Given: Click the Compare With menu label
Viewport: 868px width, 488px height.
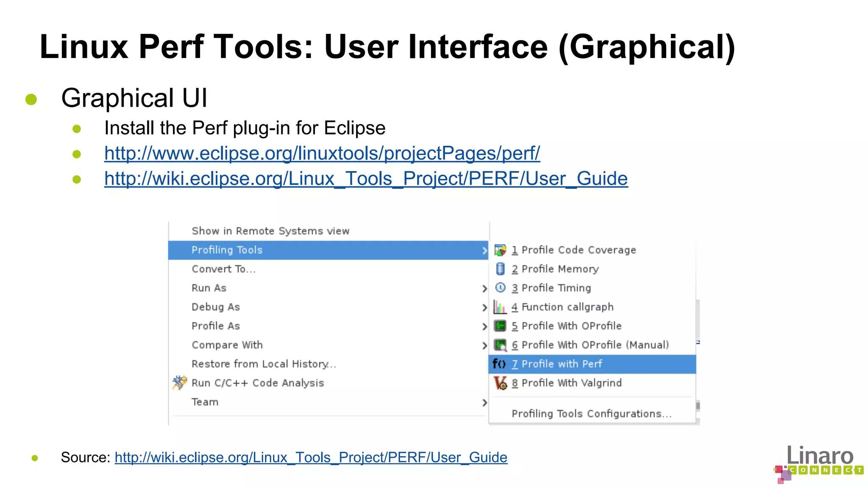Looking at the screenshot, I should 227,345.
